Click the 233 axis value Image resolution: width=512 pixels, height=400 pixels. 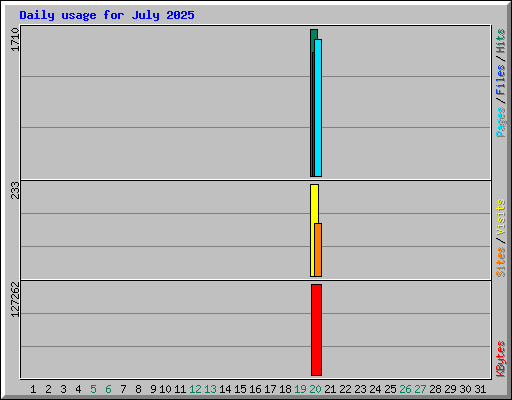(15, 190)
